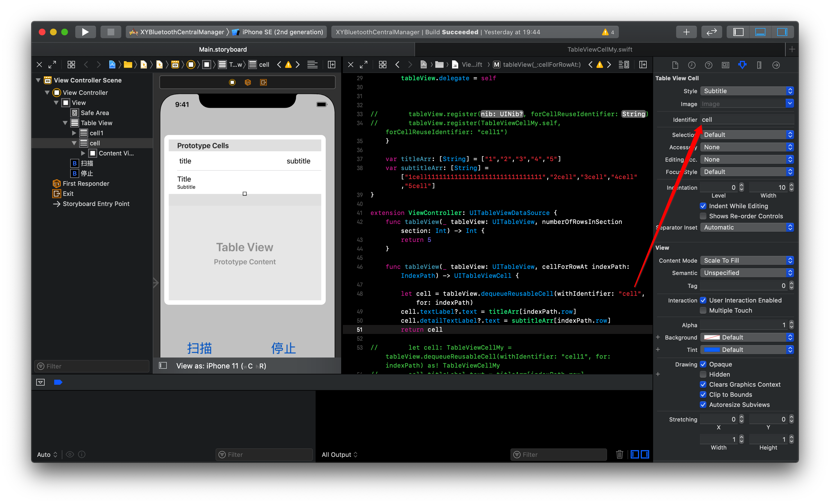Activate breakpoints blue tag icon
Viewport: 830px width, 504px height.
click(x=58, y=382)
